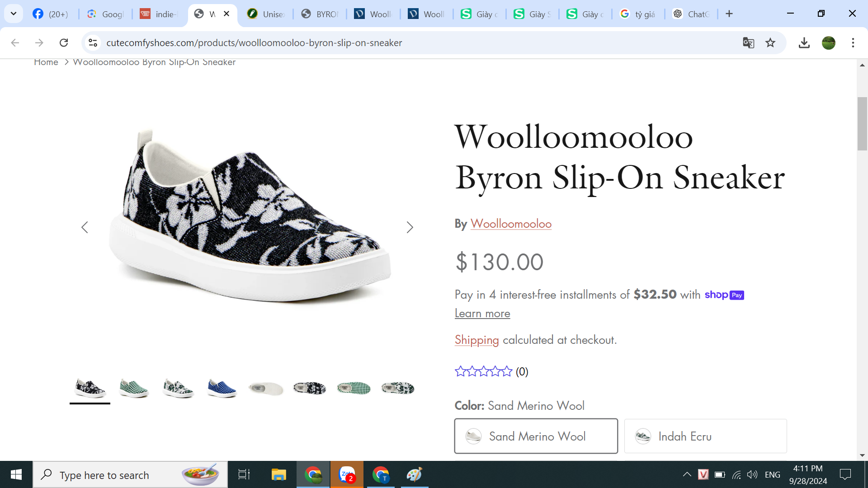Click the Learn more link
This screenshot has width=868, height=488.
click(x=482, y=314)
